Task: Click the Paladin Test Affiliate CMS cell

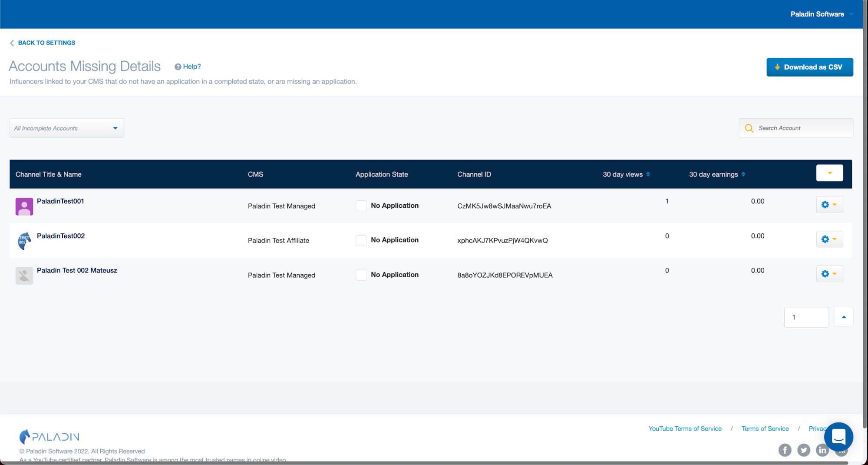Action: pos(278,240)
